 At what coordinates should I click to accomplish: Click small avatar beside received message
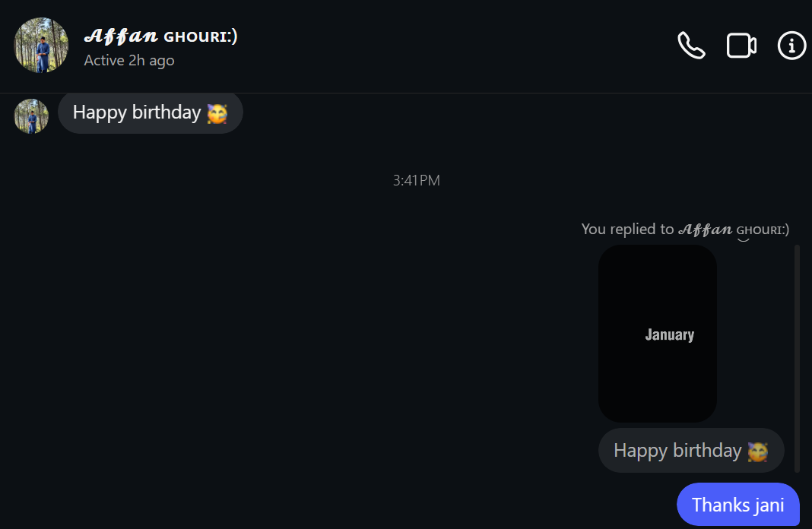tap(31, 116)
